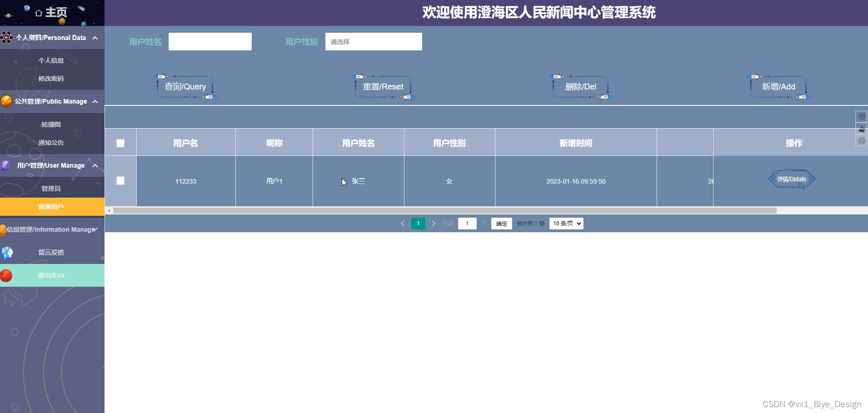
Task: Click the column filter grid icon
Action: pos(862,117)
